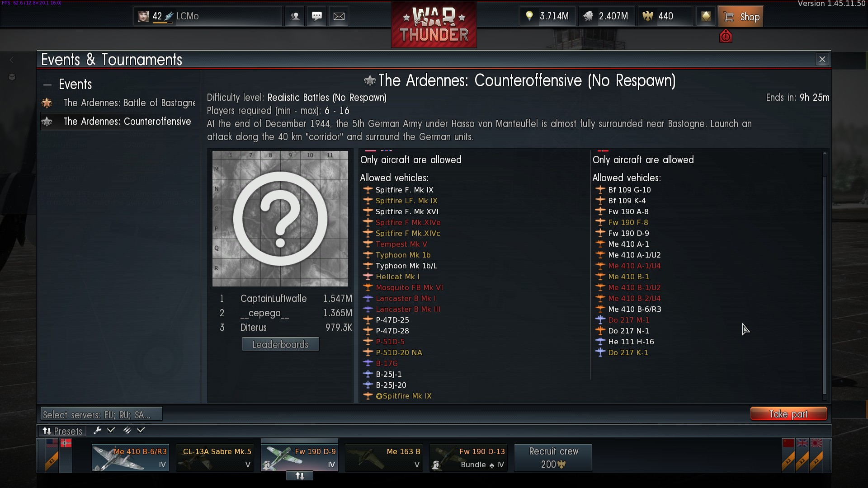Select the Japan flag country icon
868x488 pixels.
816,443
